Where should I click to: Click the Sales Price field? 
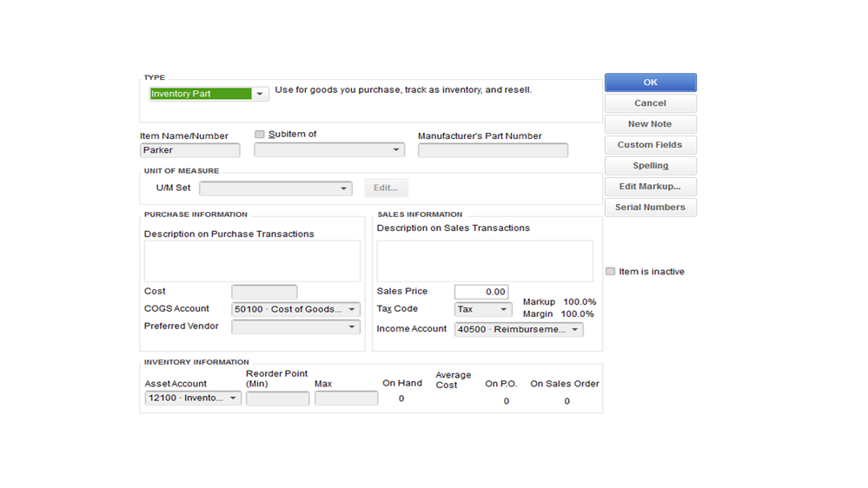[x=481, y=292]
